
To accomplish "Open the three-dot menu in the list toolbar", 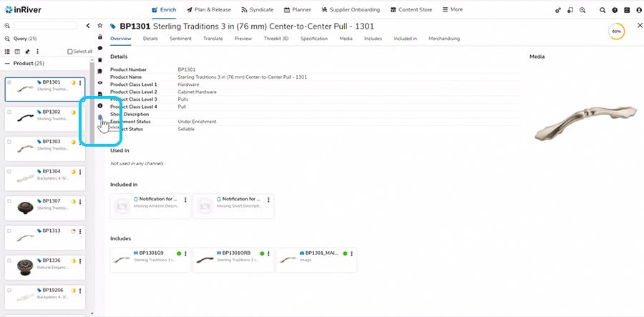I will click(37, 52).
